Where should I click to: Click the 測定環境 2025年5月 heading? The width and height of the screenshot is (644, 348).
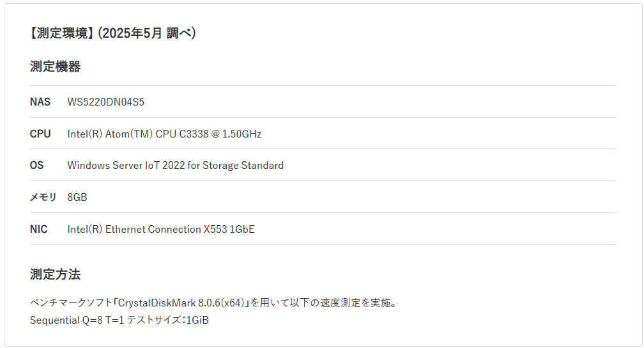[113, 33]
